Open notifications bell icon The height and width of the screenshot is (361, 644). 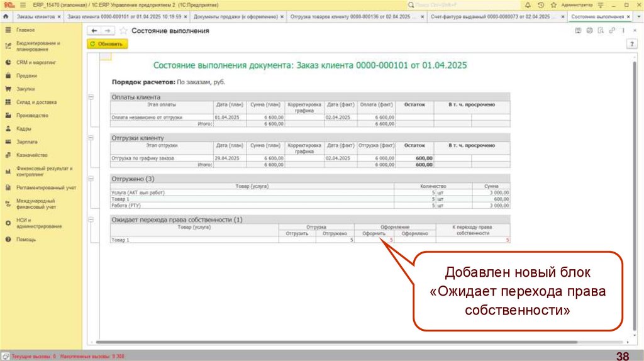[528, 5]
